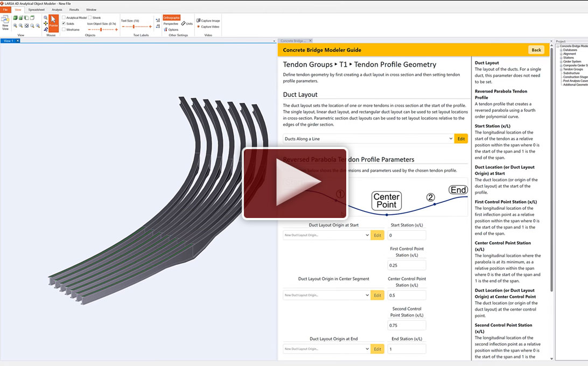588x366 pixels.
Task: Click the zoom in magnifier icon
Action: coord(16,25)
